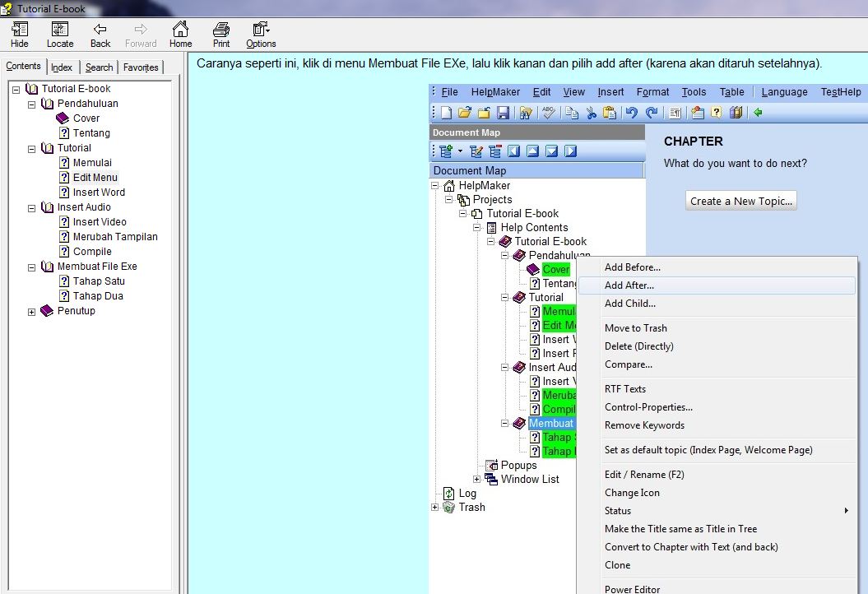Click the add tree item icon with plus
Viewport: 868px width, 594px height.
coord(446,151)
